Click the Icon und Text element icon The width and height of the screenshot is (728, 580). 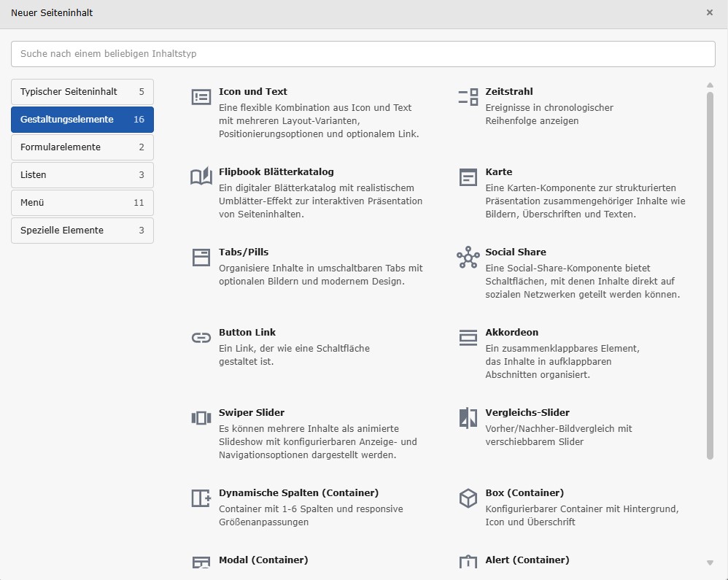[201, 97]
